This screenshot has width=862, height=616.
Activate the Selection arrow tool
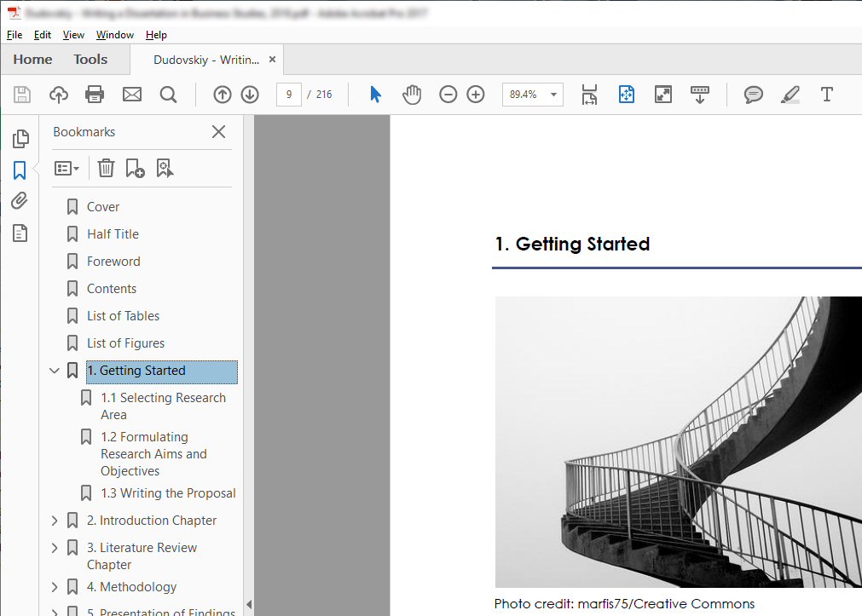coord(374,95)
